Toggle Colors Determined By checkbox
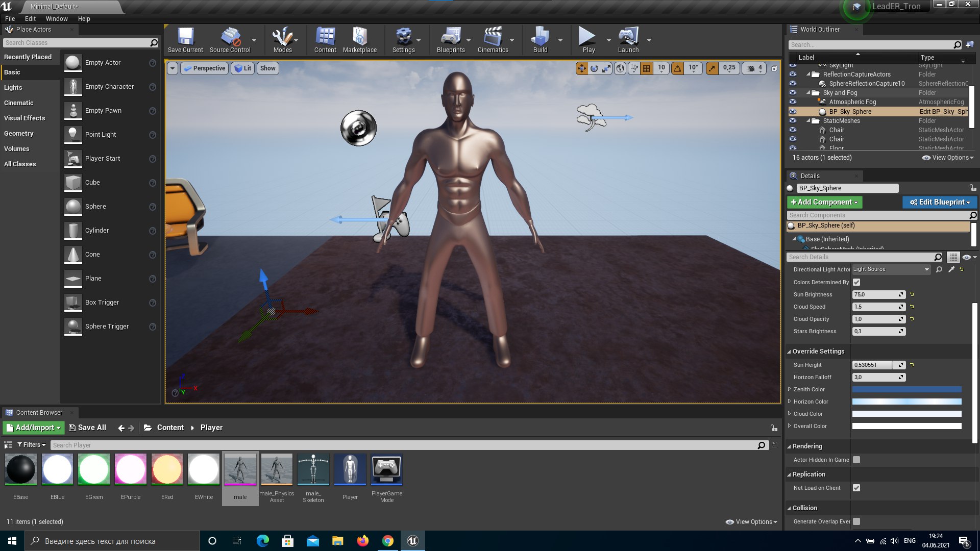The width and height of the screenshot is (980, 551). coord(856,282)
